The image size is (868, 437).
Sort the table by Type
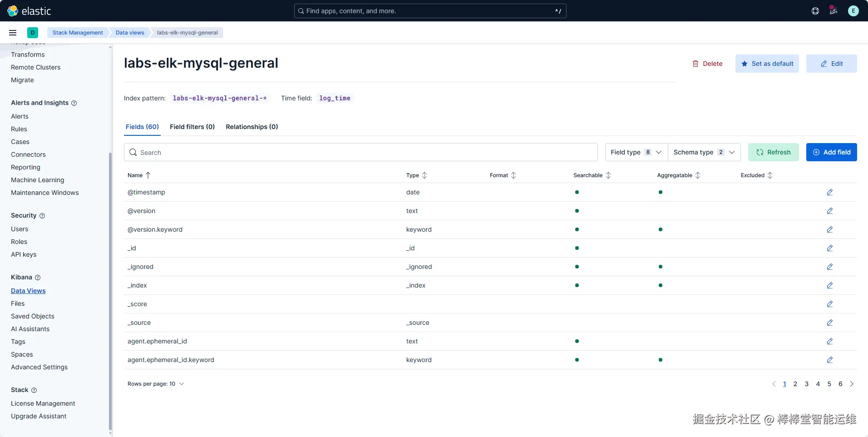tap(417, 175)
